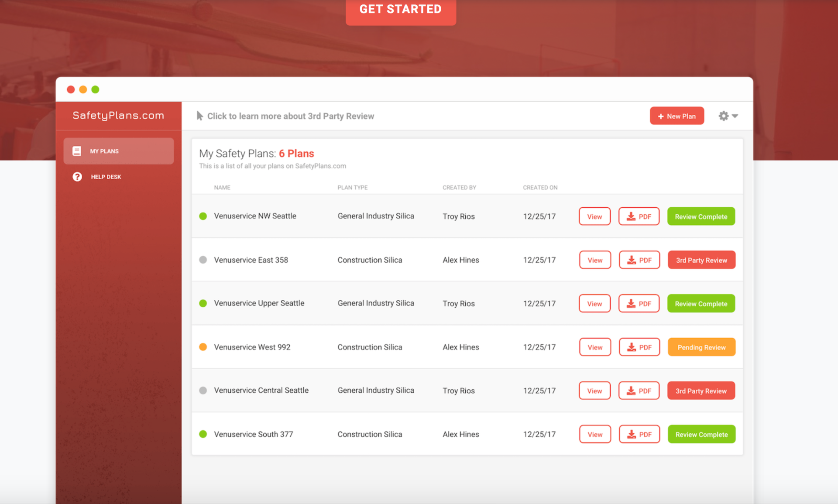Viewport: 838px width, 504px height.
Task: Request 3rd Party Review for East 358
Action: pos(701,260)
